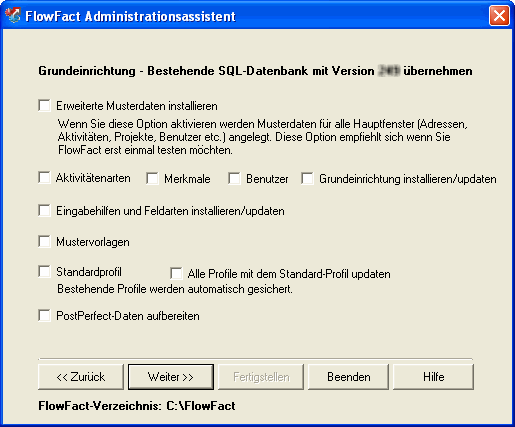The height and width of the screenshot is (427, 515).
Task: Go back with the Zurück button
Action: [x=81, y=377]
